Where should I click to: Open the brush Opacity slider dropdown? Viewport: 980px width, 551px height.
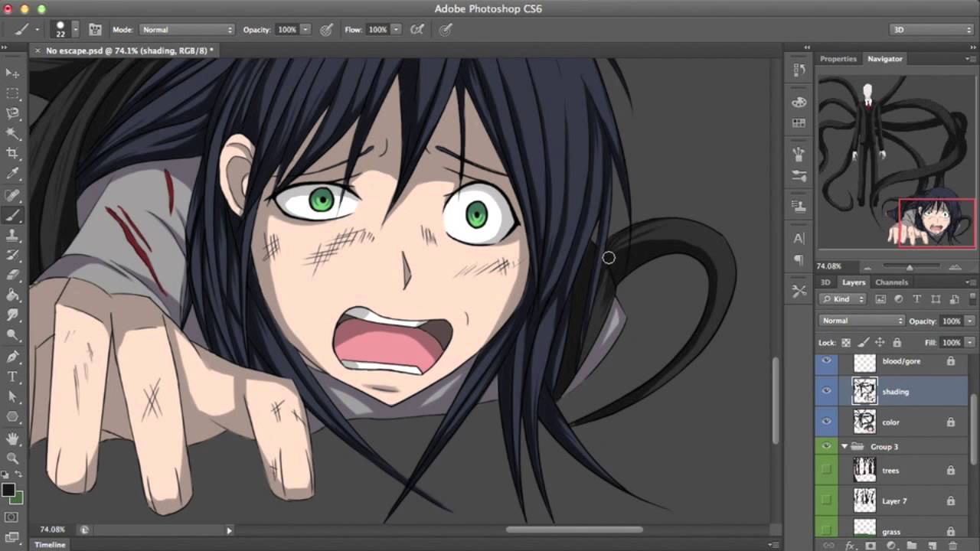pos(305,30)
